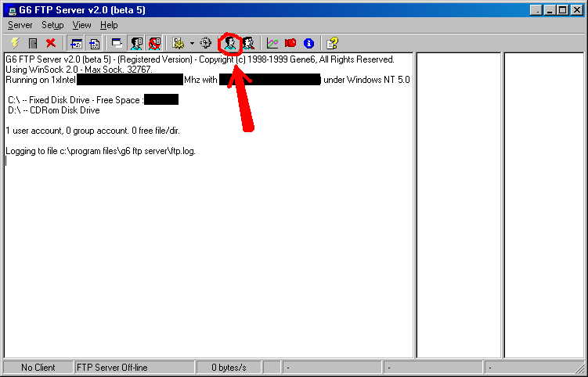
Task: Click the blue info circle icon
Action: click(x=308, y=44)
